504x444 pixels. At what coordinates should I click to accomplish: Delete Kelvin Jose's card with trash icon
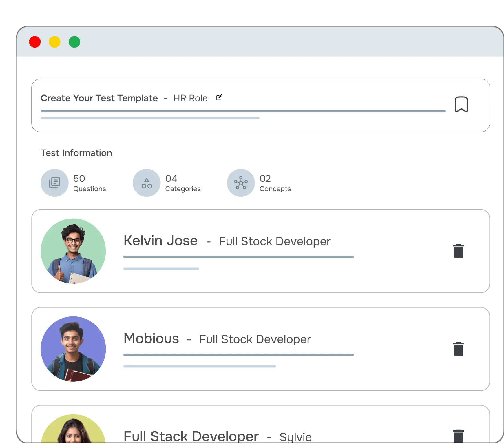tap(458, 251)
